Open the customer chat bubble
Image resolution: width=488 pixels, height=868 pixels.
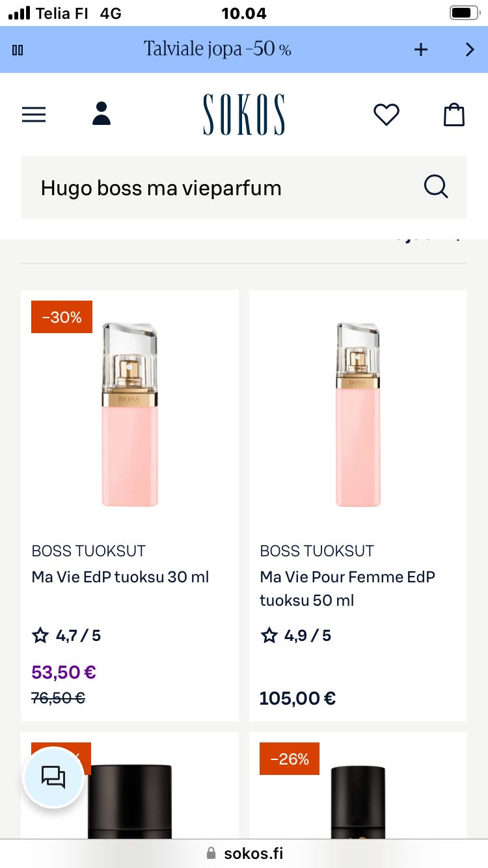click(53, 777)
